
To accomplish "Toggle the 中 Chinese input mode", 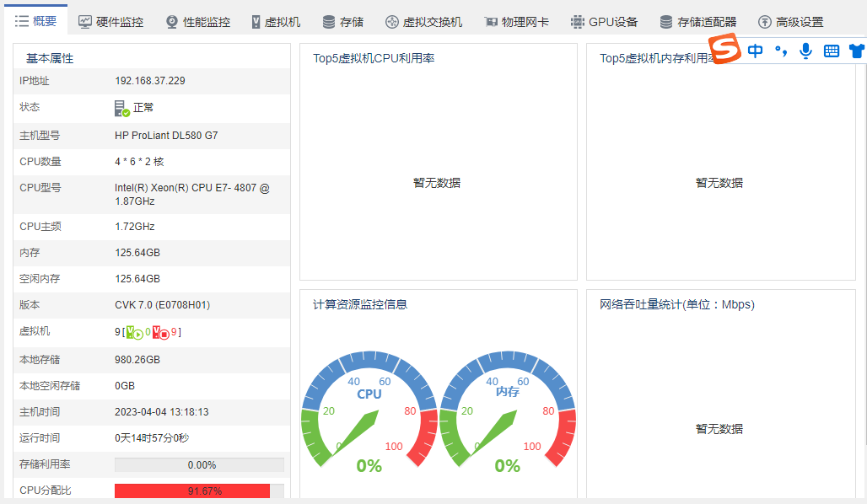I will coord(755,51).
